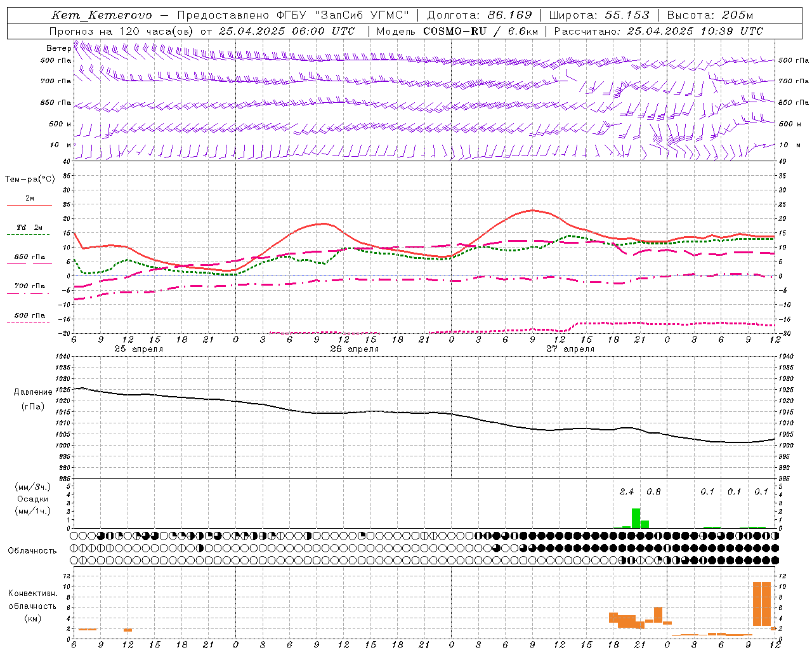Click the tallest green precipitation bar
Viewport: 812px width, 650px height.
pos(636,518)
